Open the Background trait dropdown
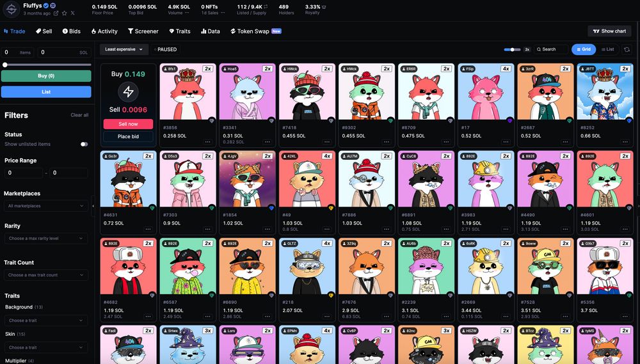 tap(46, 320)
